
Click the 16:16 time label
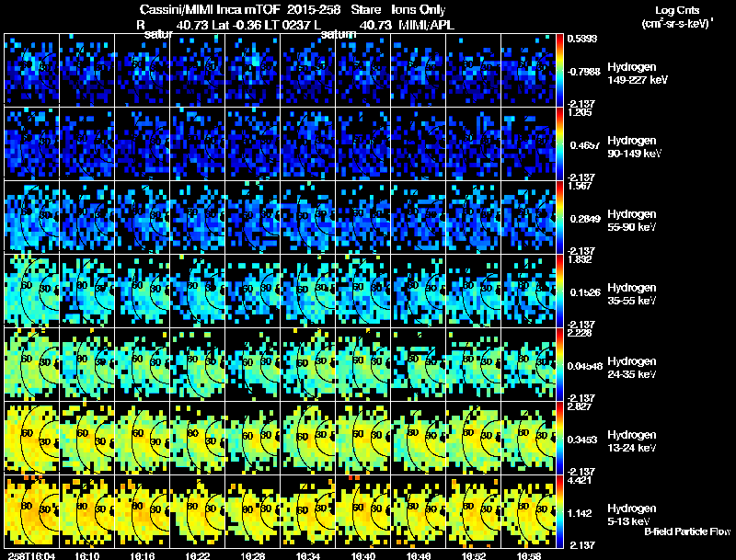click(143, 555)
